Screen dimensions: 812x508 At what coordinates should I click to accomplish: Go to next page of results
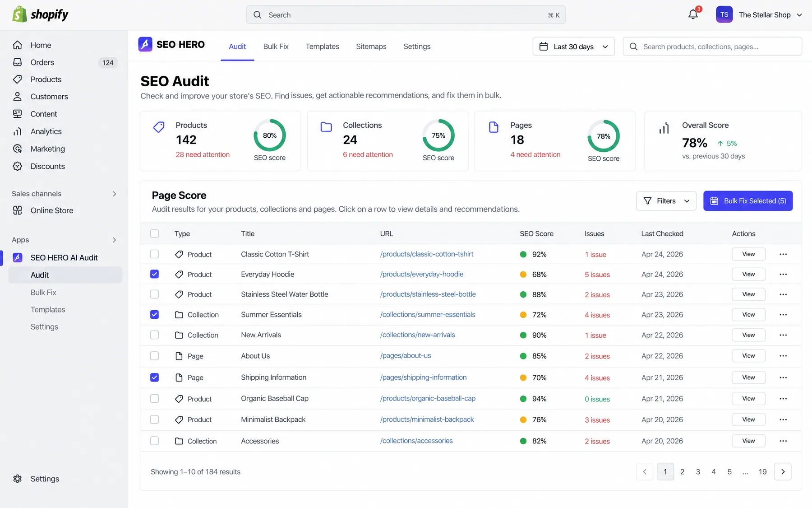click(x=783, y=472)
